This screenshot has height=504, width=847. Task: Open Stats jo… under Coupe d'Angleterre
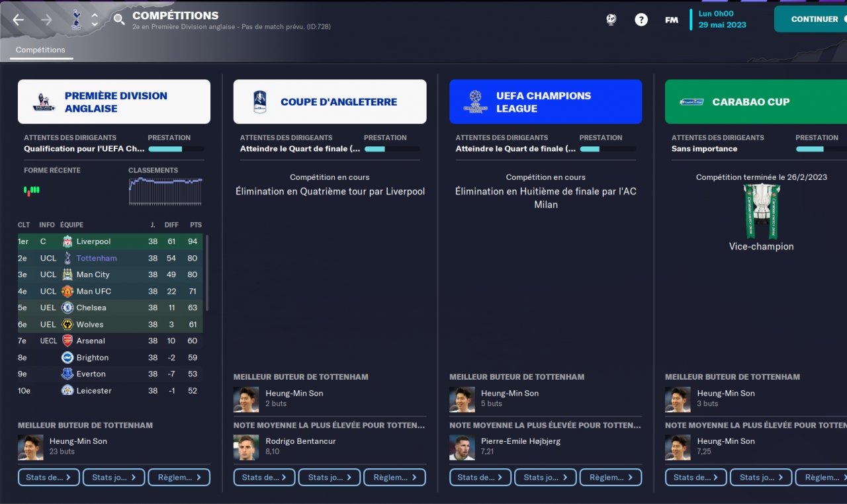[x=330, y=477]
